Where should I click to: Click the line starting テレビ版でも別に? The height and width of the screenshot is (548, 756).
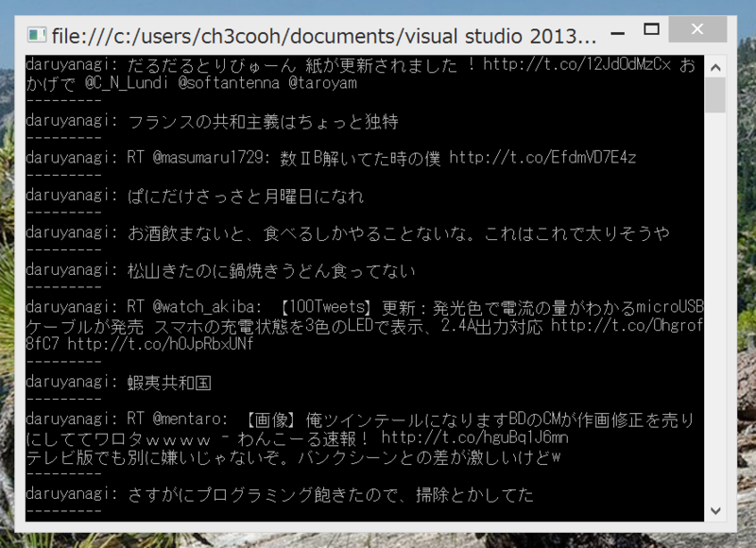pyautogui.click(x=293, y=457)
